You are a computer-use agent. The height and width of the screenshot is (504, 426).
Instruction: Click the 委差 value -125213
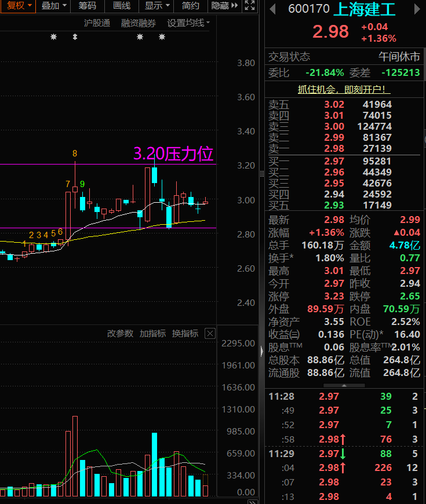[400, 72]
